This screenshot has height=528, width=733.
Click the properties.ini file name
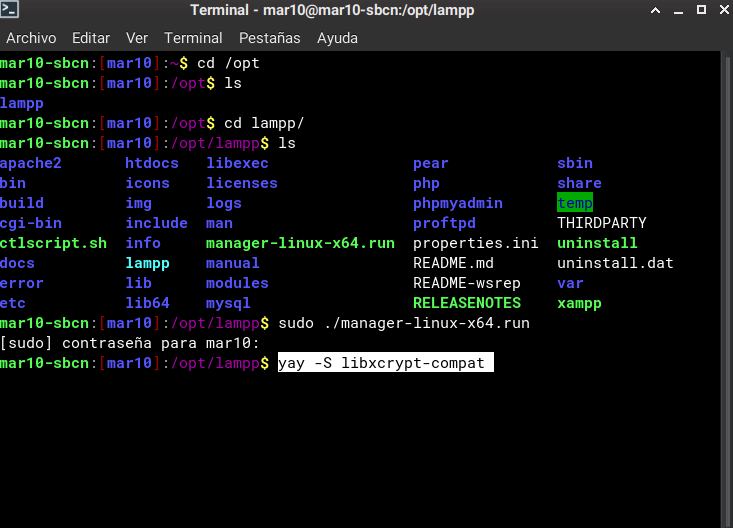pos(475,243)
